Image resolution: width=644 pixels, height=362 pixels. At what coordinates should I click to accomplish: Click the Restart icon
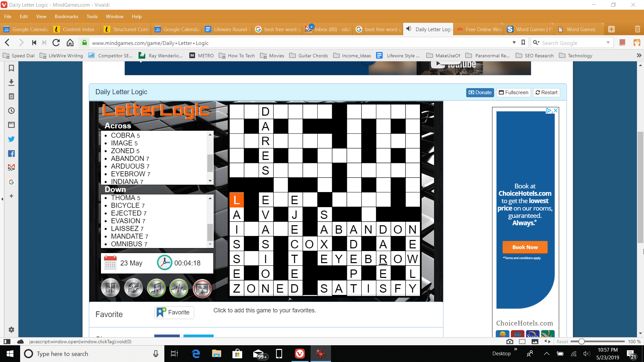pos(546,93)
